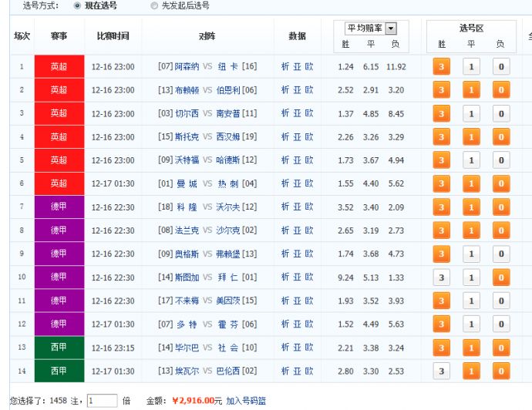Click the 西汉姆 team link
Viewport: 532px width, 410px height.
tap(228, 137)
